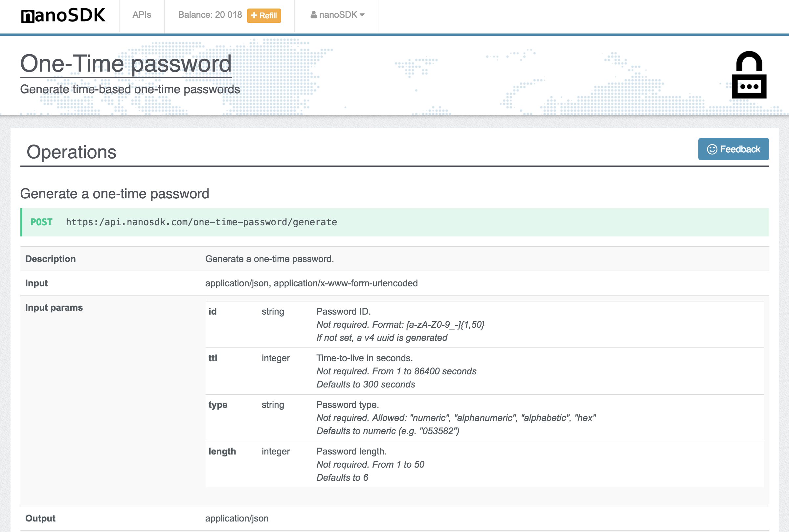Click the generate endpoint URL

pyautogui.click(x=201, y=222)
